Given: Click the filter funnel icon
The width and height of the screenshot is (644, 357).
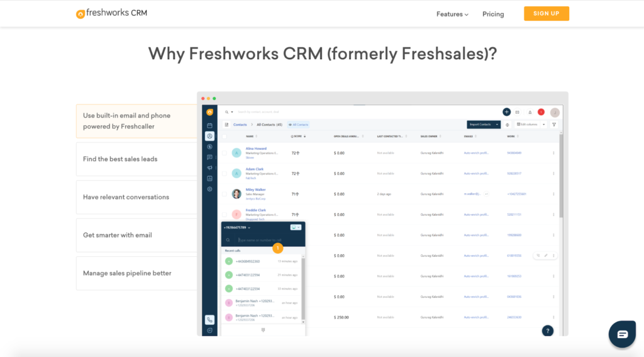Looking at the screenshot, I should point(554,125).
